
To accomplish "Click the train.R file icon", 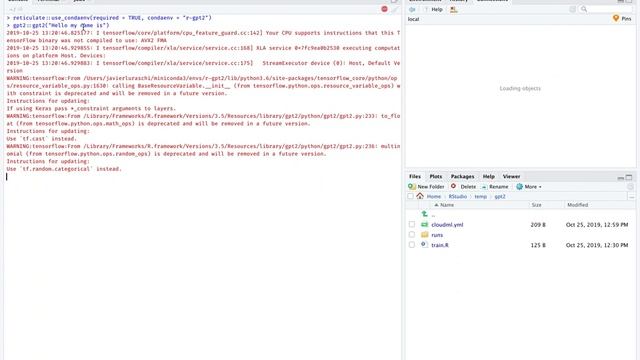I will pos(424,245).
